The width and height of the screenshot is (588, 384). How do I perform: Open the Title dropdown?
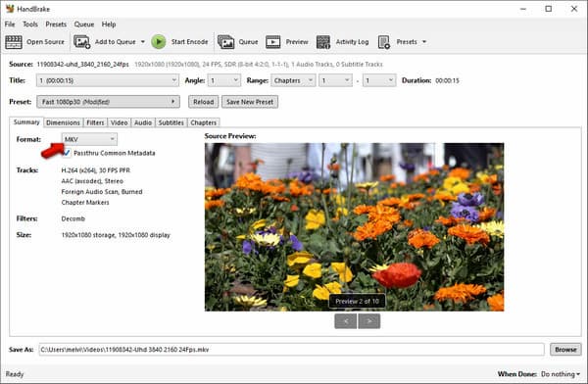point(107,80)
